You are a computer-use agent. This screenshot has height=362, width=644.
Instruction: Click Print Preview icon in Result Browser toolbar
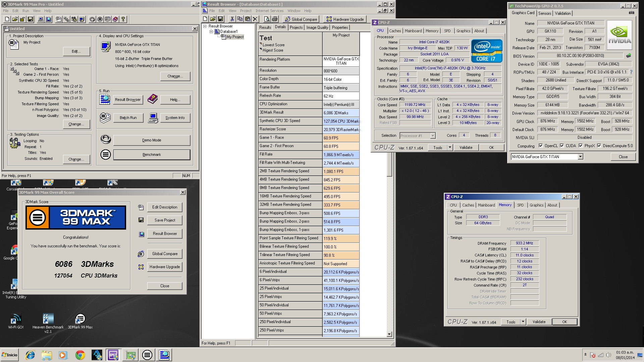pos(267,19)
